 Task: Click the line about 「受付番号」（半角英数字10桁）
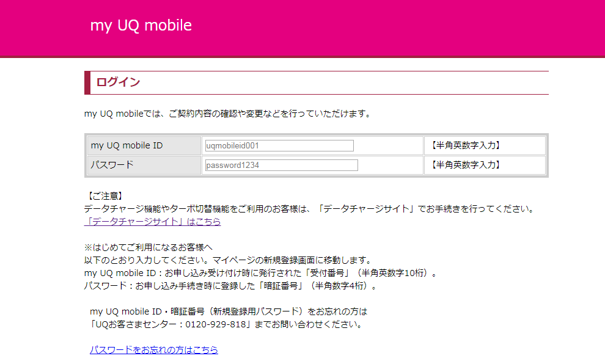coord(261,273)
